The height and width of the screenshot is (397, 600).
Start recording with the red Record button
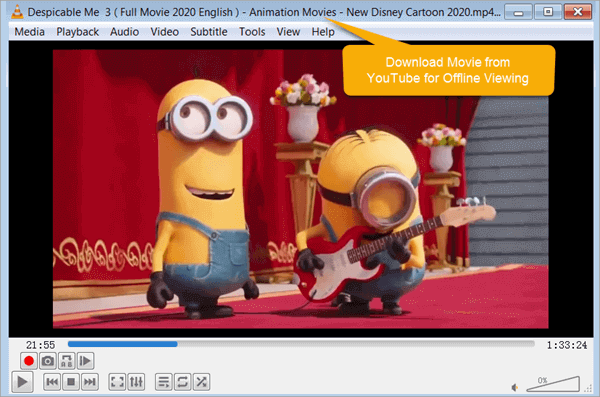[x=29, y=361]
